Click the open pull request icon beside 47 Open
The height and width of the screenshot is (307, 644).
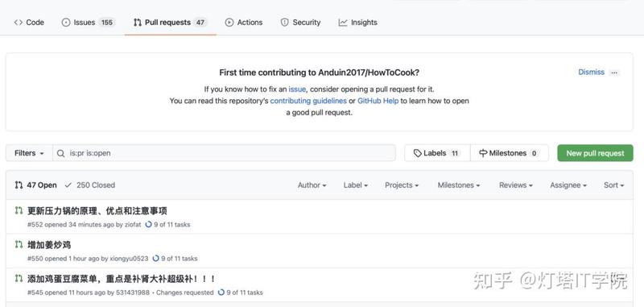pos(19,185)
